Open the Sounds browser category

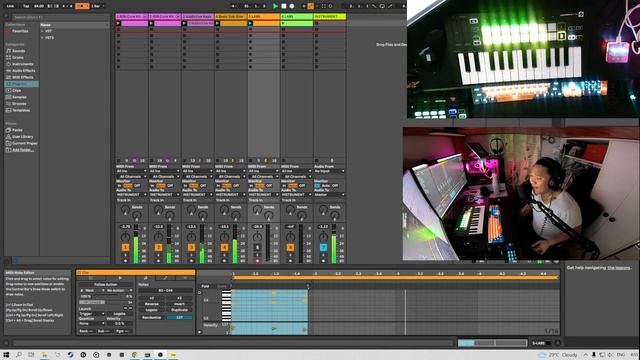tap(19, 51)
